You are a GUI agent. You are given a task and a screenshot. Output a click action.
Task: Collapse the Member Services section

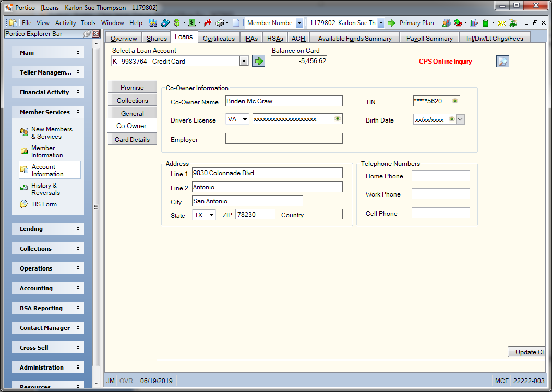[48, 112]
